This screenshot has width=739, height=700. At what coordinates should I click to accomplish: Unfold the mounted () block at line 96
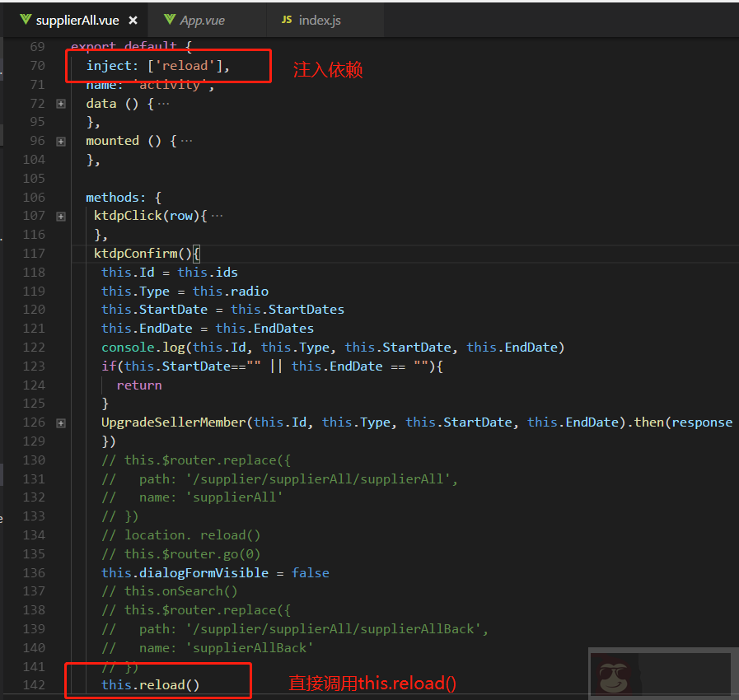pos(61,141)
